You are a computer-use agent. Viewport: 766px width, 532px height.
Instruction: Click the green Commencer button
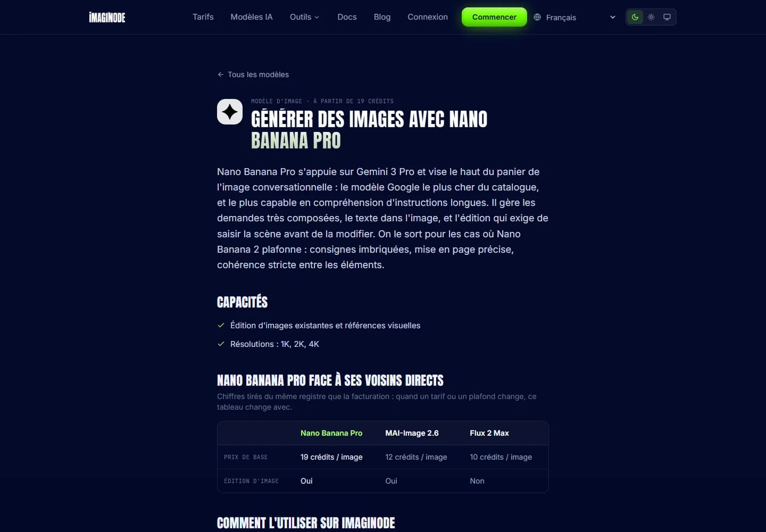coord(494,17)
